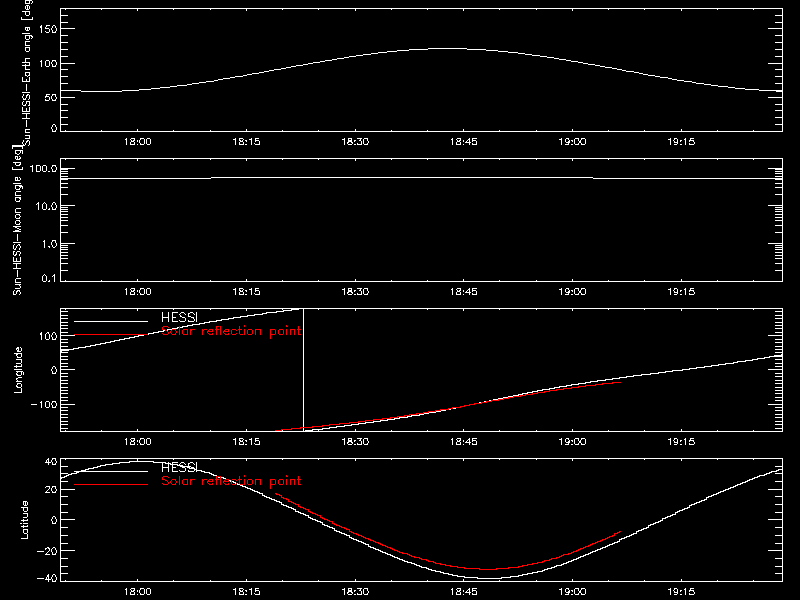Click the 0.1 tick on Moon angle axis

pos(49,279)
